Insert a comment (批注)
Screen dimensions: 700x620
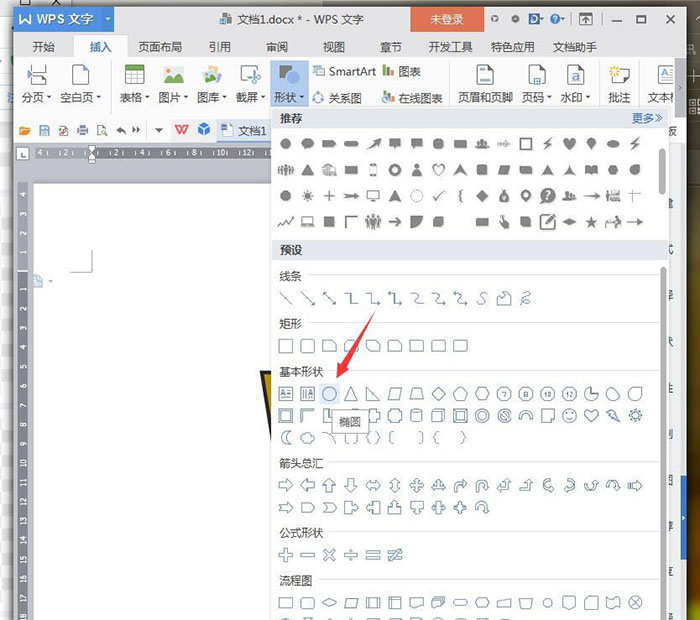[619, 85]
